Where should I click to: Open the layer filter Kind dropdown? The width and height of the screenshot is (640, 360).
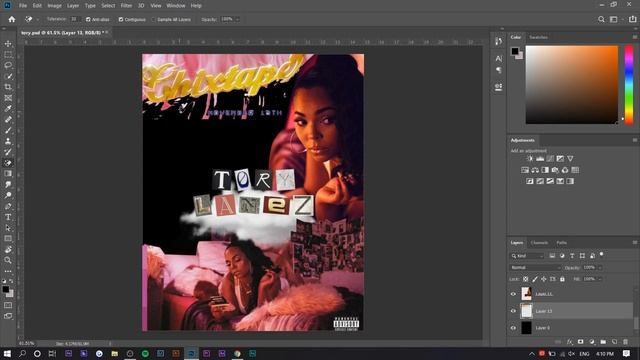(527, 256)
